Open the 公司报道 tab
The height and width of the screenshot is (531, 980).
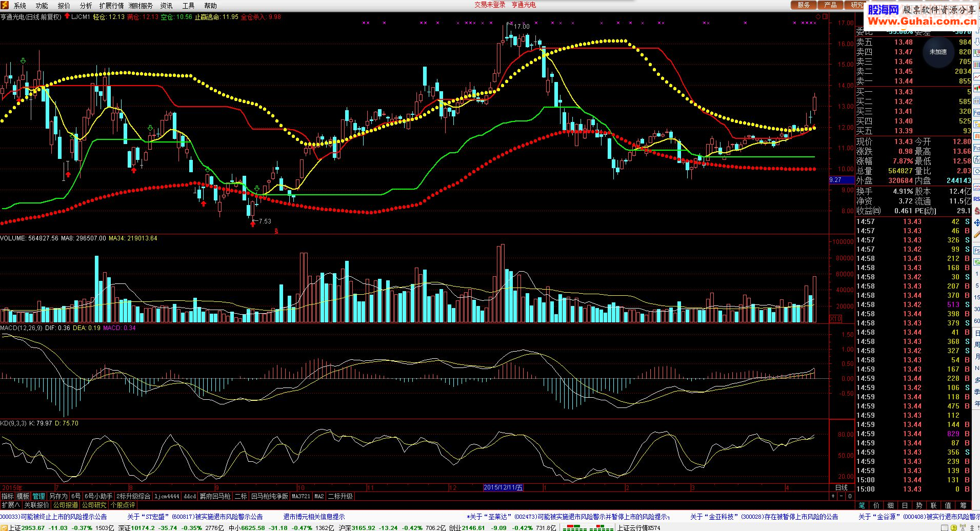66,505
